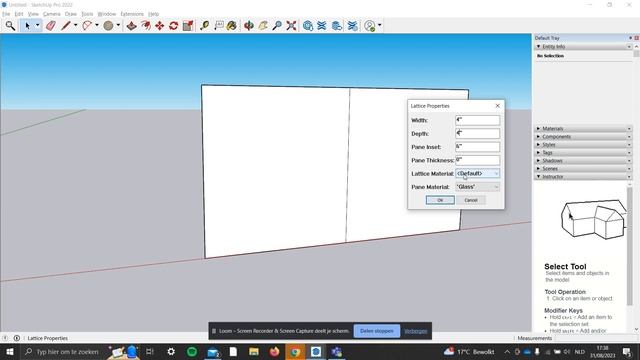Open the File menu

[6, 14]
